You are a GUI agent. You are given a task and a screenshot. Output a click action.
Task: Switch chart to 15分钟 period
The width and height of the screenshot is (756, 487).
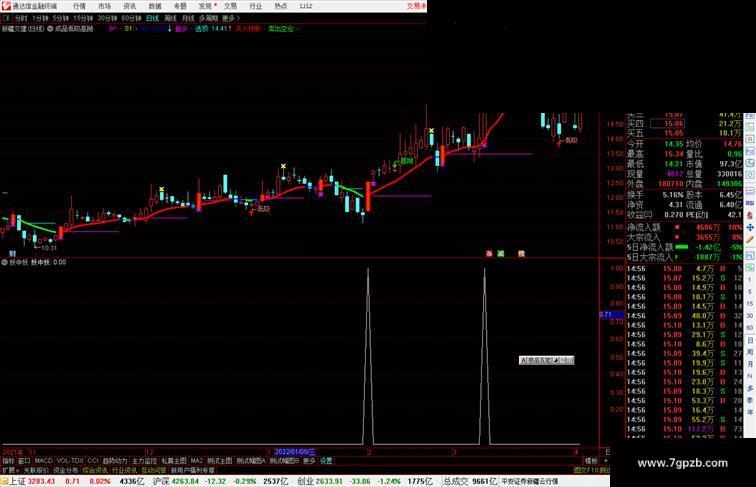coord(83,18)
